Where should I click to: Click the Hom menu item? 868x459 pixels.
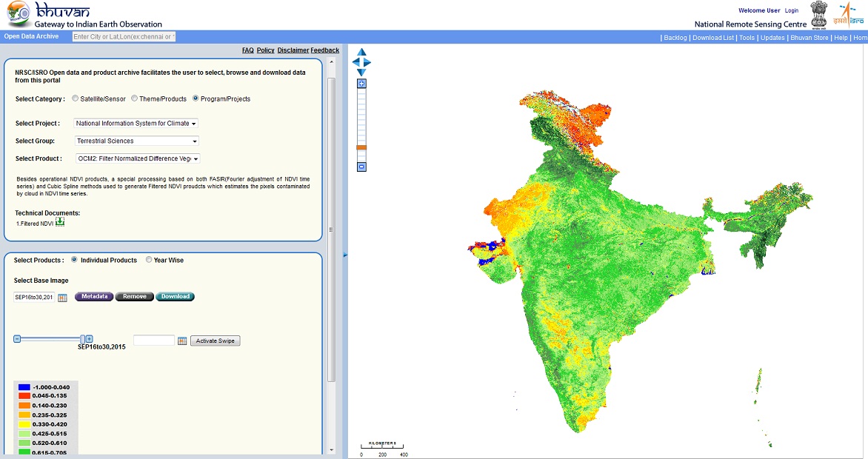point(861,38)
